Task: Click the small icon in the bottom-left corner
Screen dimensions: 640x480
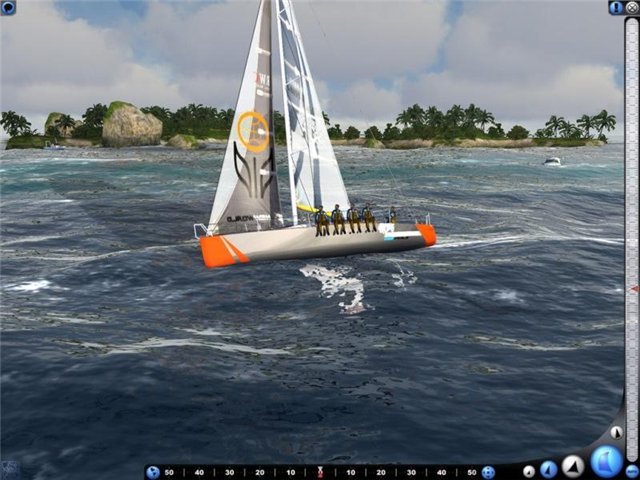Action: 8,469
